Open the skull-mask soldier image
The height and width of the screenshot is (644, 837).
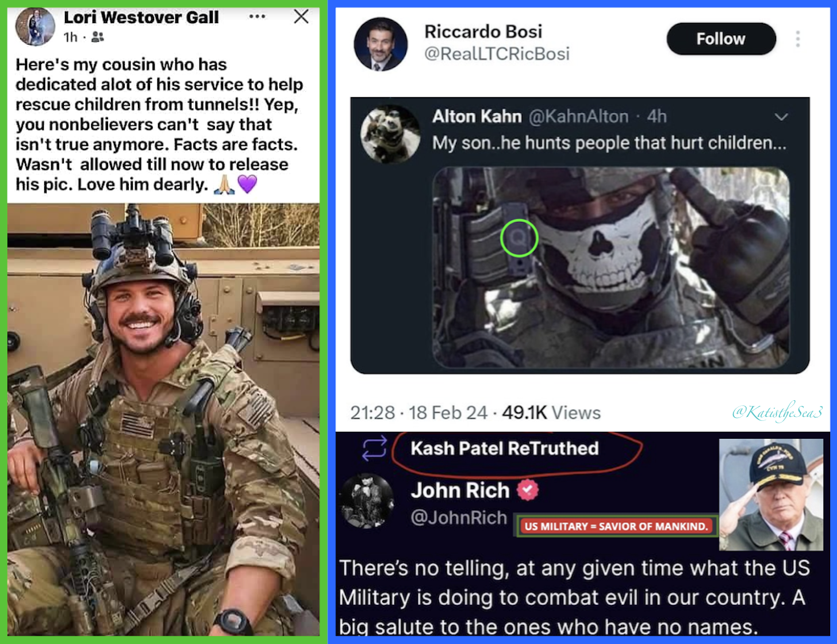click(611, 267)
